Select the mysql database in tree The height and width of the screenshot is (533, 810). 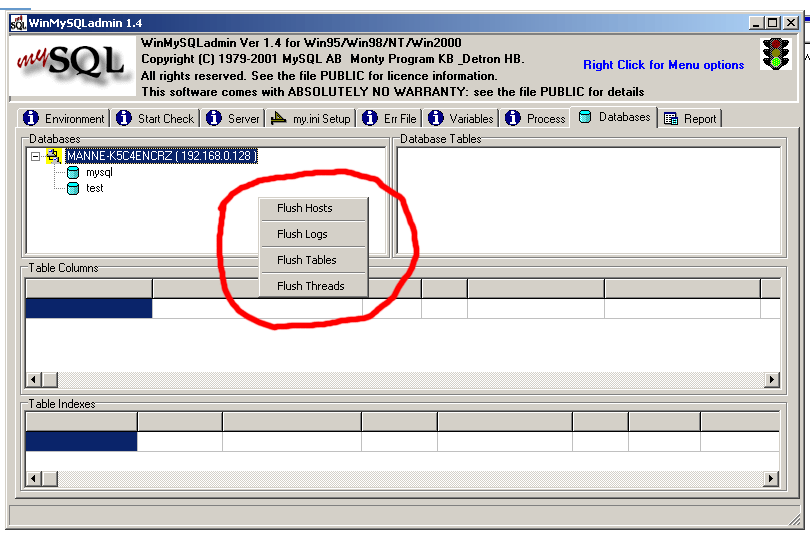click(99, 172)
